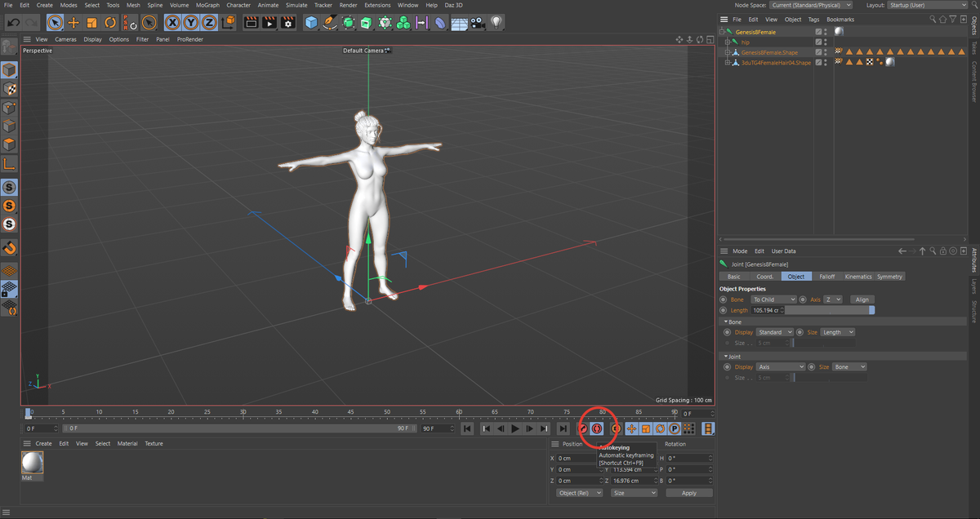
Task: Expand the hip joint in object tree
Action: point(726,42)
